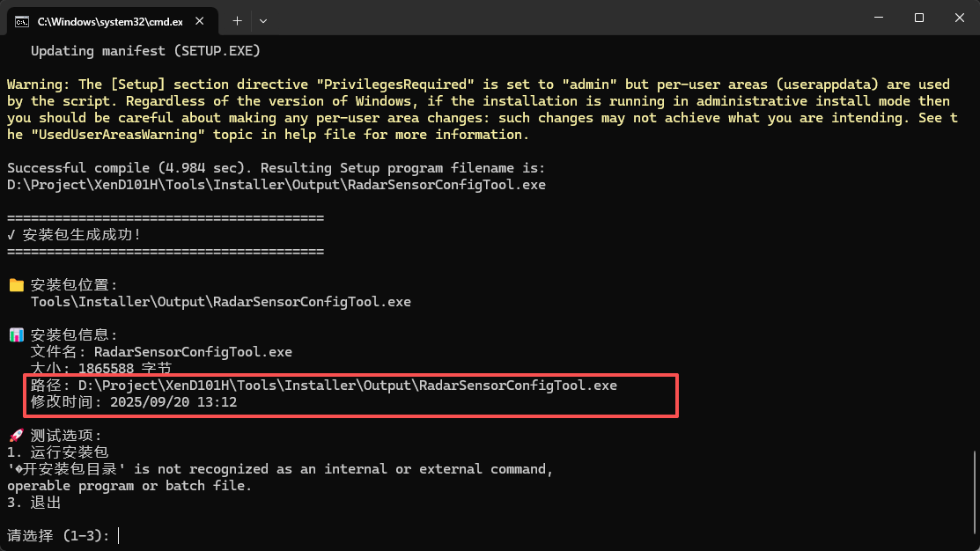Click the folder emoji beside 安装包位置

point(16,285)
